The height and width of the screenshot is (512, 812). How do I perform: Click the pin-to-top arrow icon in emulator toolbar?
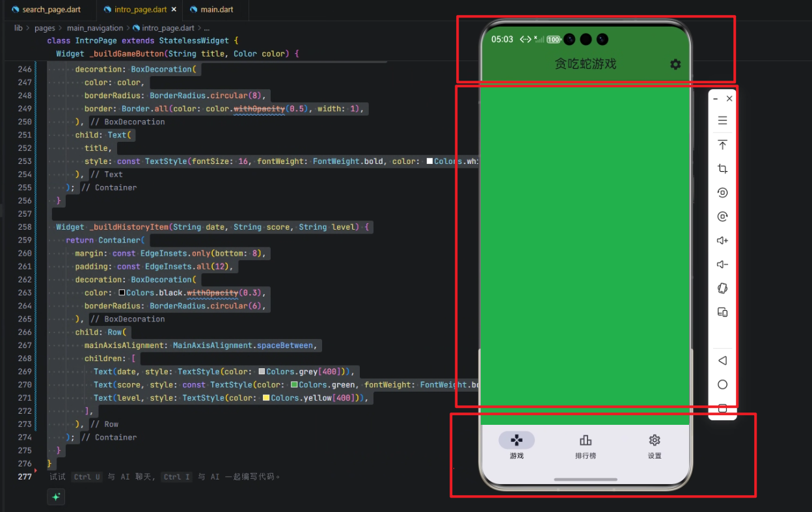[722, 145]
